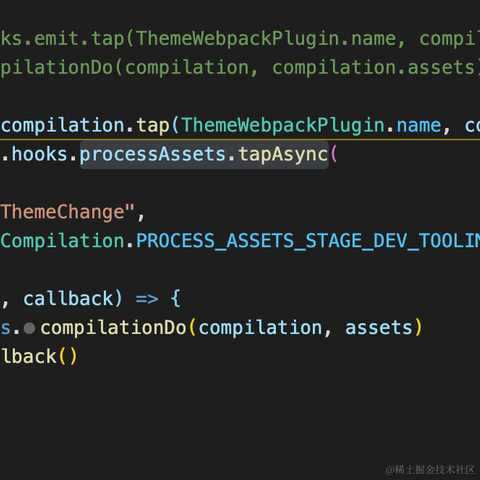Viewport: 480px width, 480px height.
Task: Click commented compilation.assets text in green
Action: pos(373,68)
